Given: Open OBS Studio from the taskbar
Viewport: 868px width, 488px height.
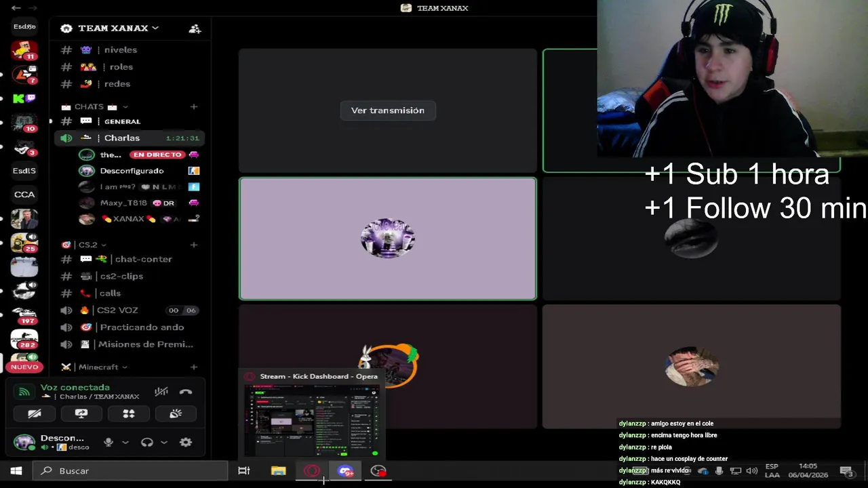Looking at the screenshot, I should tap(378, 471).
